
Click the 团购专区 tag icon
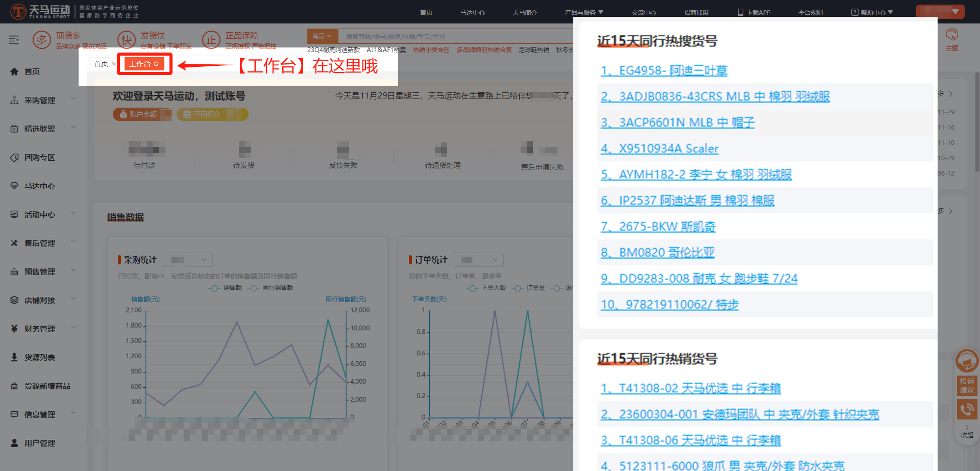(14, 157)
